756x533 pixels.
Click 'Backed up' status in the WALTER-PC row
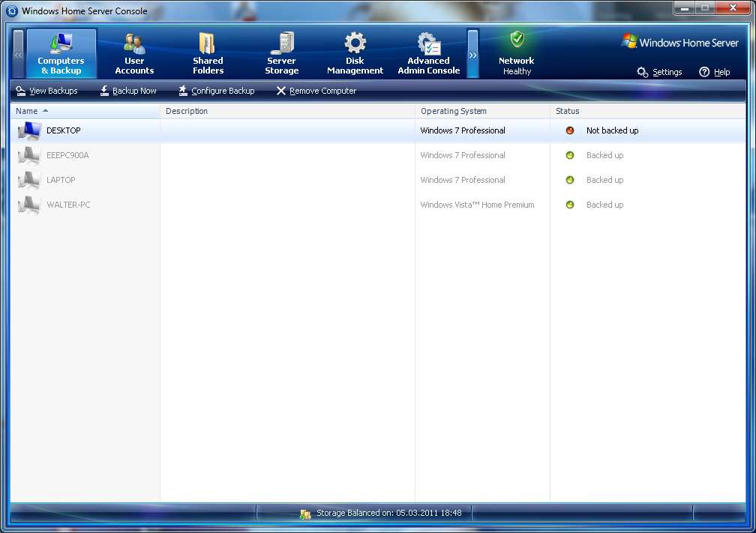click(x=604, y=205)
